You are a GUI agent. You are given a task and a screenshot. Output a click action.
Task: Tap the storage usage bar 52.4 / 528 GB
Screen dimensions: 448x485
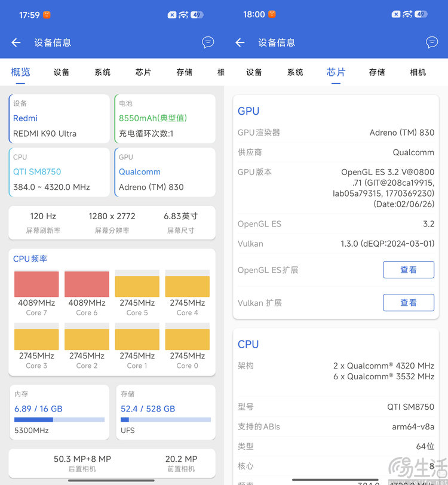(166, 420)
